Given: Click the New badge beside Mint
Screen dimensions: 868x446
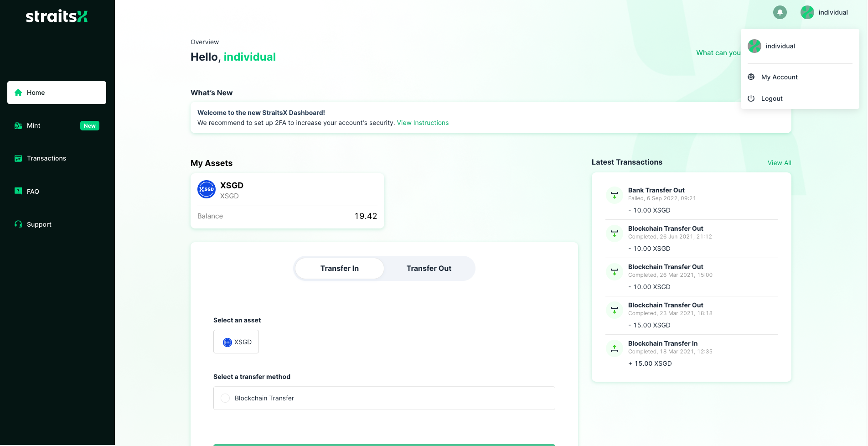Looking at the screenshot, I should pyautogui.click(x=90, y=126).
